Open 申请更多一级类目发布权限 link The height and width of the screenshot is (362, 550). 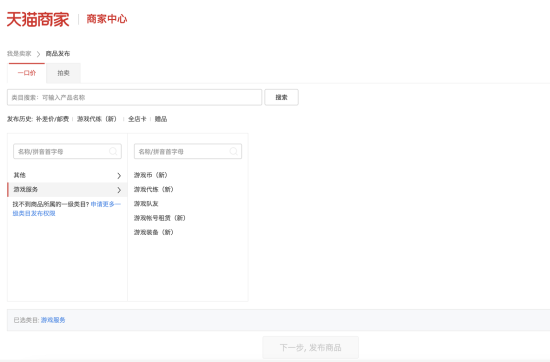click(x=67, y=209)
